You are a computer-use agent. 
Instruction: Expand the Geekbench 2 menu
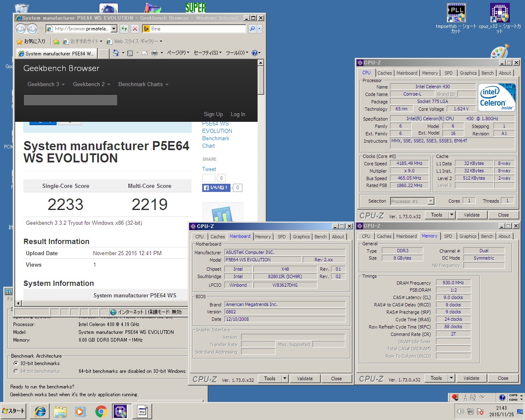(x=91, y=84)
